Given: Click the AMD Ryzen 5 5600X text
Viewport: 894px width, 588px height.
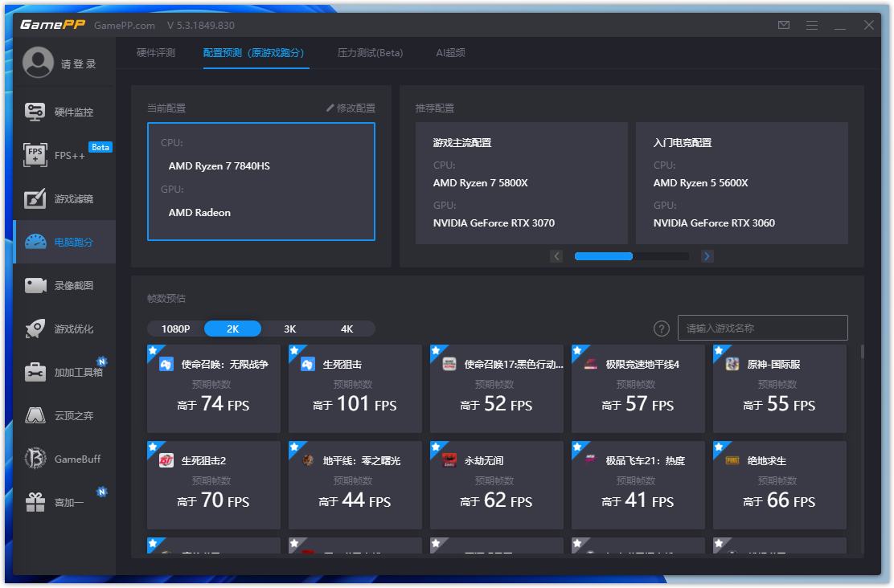Looking at the screenshot, I should point(701,183).
